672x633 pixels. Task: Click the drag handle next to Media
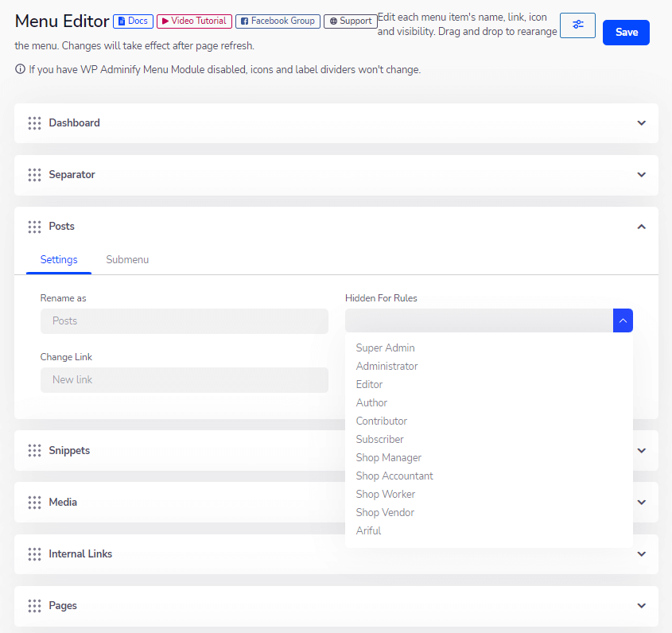point(34,502)
